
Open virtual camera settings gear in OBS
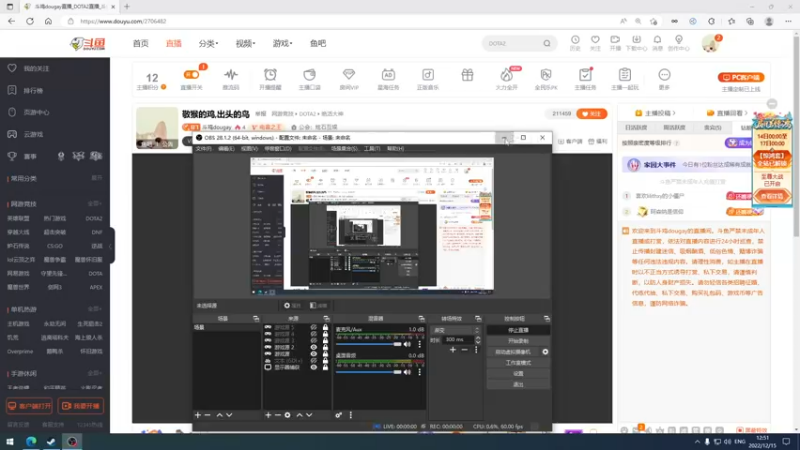[545, 352]
